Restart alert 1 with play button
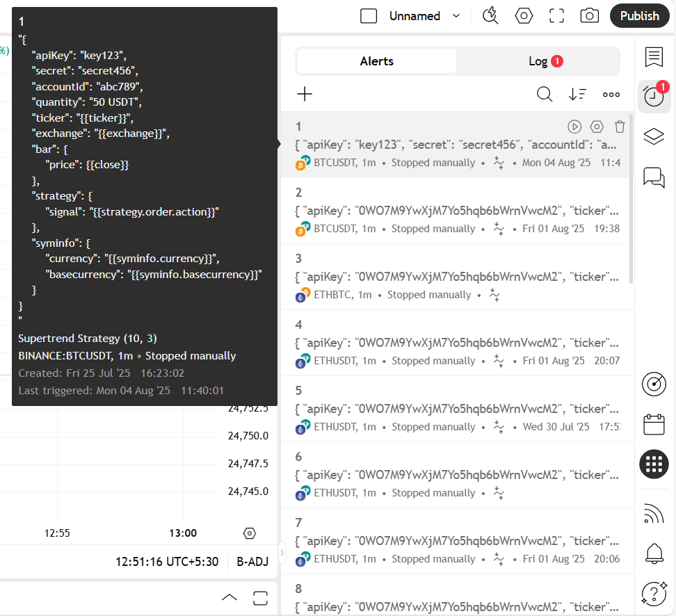This screenshot has height=616, width=676. pos(574,127)
